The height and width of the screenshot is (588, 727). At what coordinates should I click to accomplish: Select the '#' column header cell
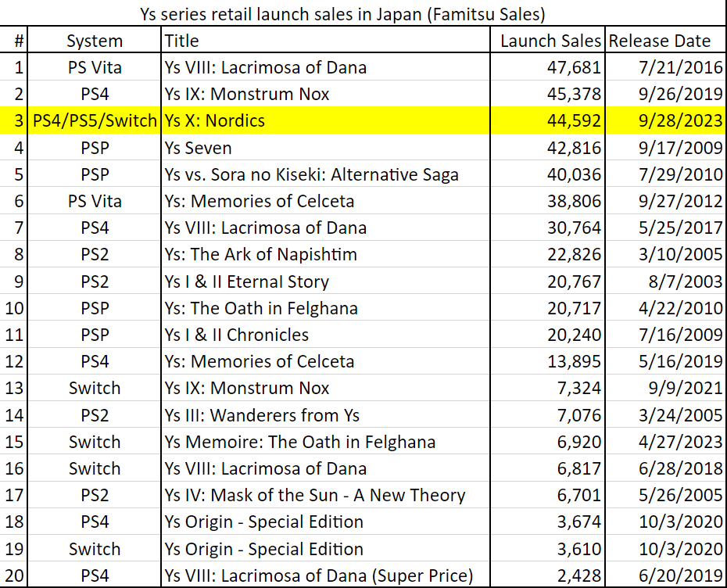click(x=19, y=41)
